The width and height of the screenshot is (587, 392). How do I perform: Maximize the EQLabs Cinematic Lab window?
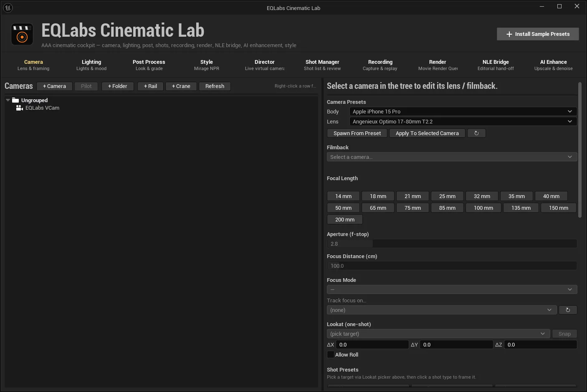[x=559, y=6]
